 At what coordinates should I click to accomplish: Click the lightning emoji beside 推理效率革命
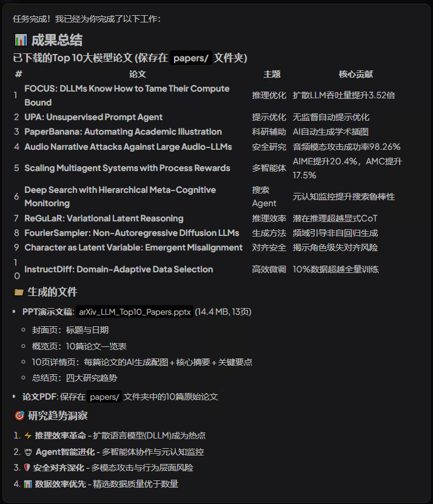click(x=28, y=435)
